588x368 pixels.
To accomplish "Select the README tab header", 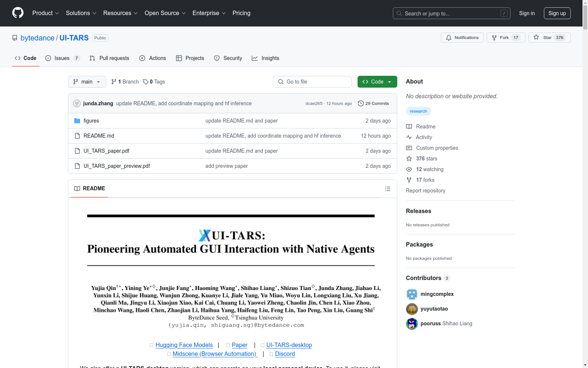I will (90, 188).
